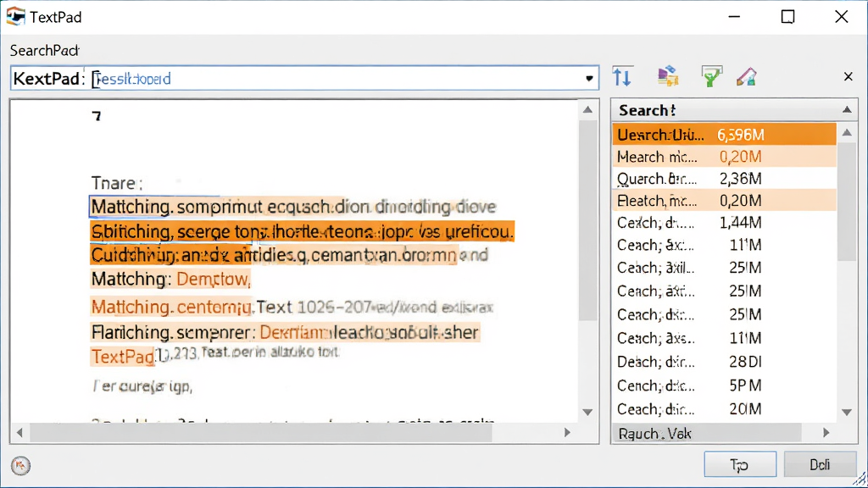
Task: Click the results list vertical scrollbar thumb
Action: tap(847, 201)
